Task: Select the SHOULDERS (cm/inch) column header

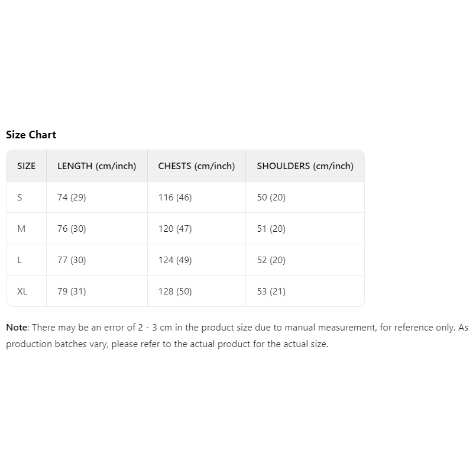Action: coord(305,166)
